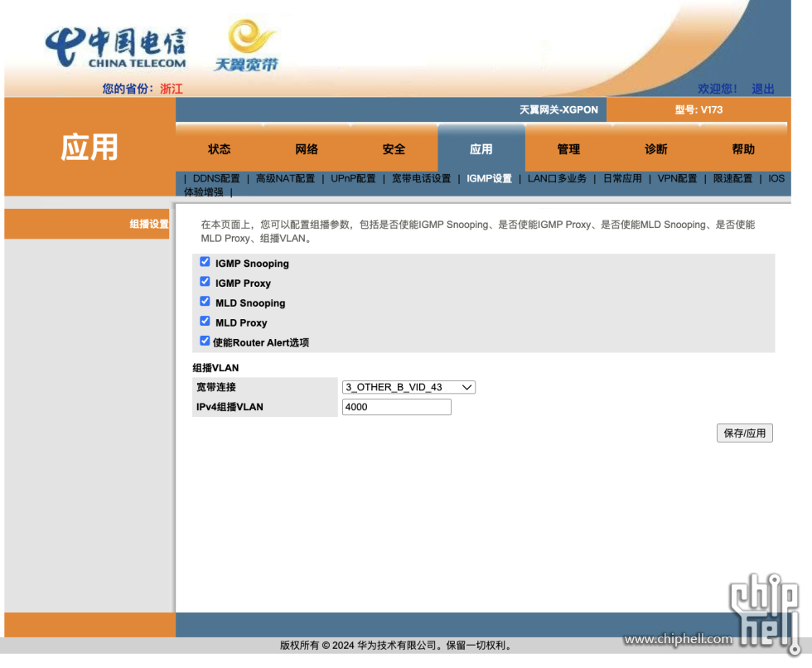Click the 退出 logout link
This screenshot has height=668, width=812.
pyautogui.click(x=763, y=89)
